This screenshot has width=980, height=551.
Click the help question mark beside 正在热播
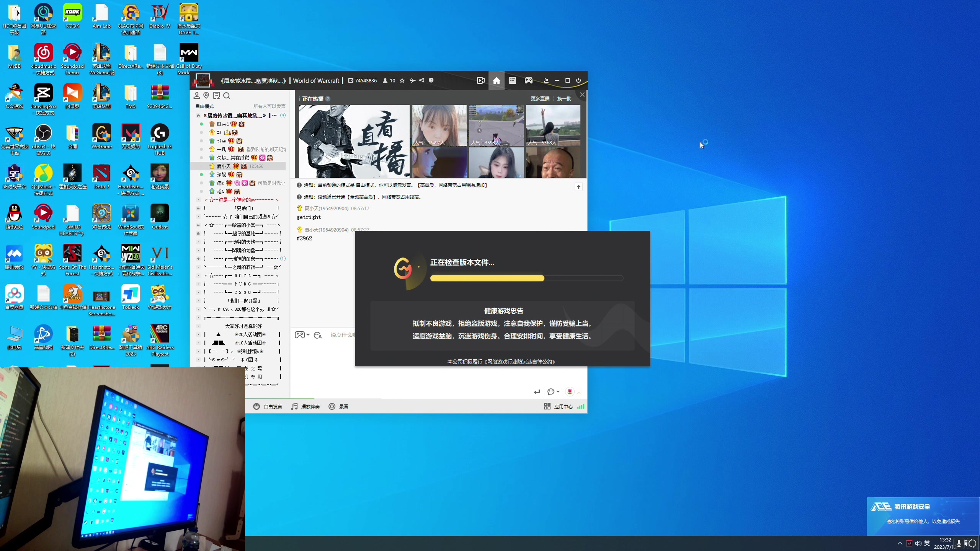coord(328,99)
